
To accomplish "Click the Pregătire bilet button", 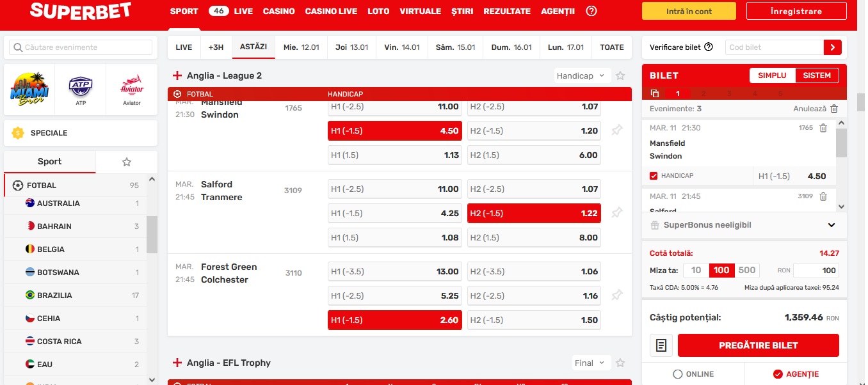I will point(759,345).
